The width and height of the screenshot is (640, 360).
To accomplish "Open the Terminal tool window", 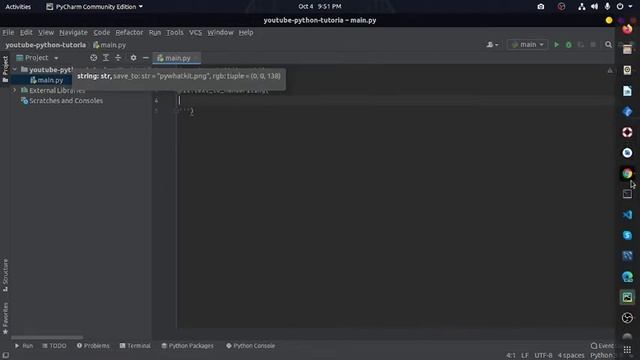I will tap(135, 346).
